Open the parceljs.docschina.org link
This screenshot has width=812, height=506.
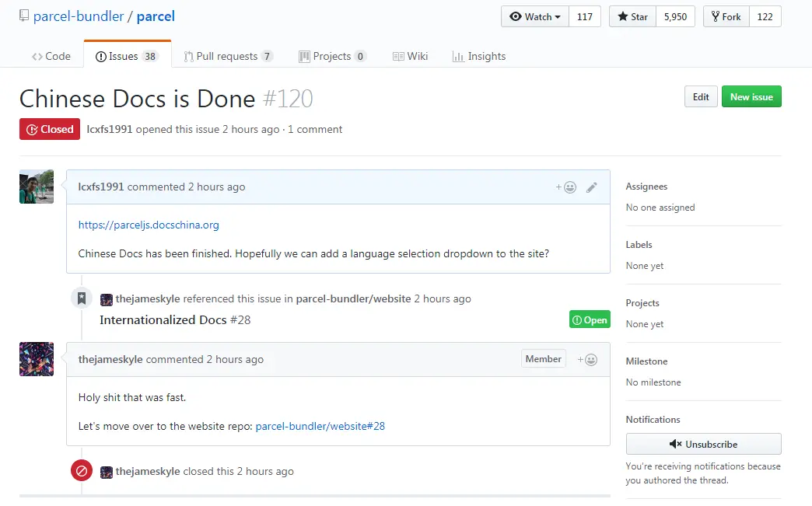pos(149,225)
